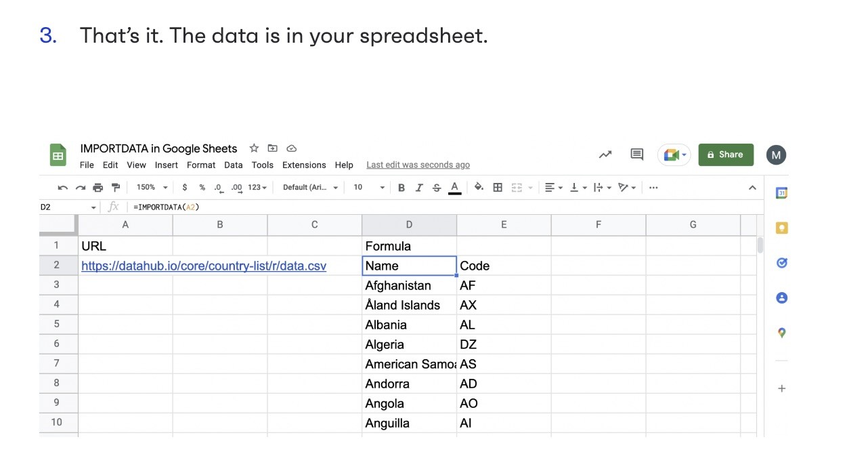Open the Extensions menu

pyautogui.click(x=304, y=165)
